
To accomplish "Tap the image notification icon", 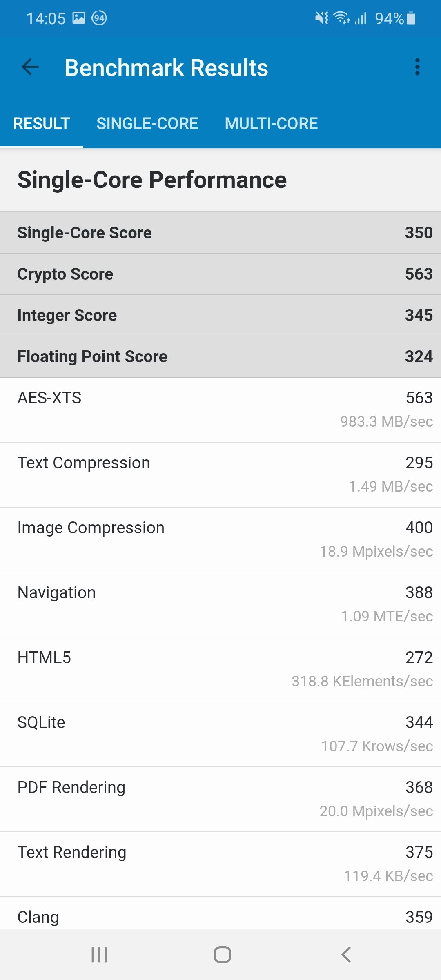I will tap(79, 18).
